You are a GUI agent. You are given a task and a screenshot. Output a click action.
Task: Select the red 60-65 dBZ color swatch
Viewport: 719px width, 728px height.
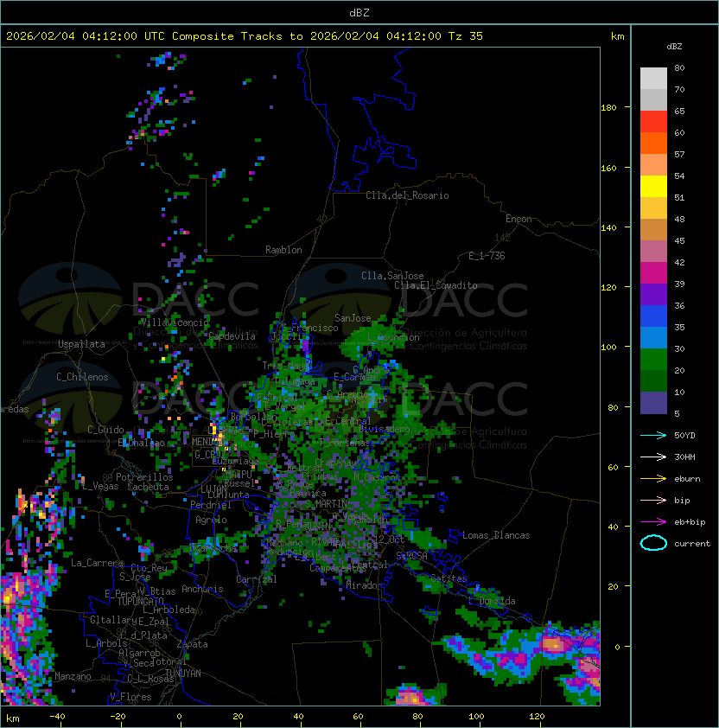tap(653, 122)
